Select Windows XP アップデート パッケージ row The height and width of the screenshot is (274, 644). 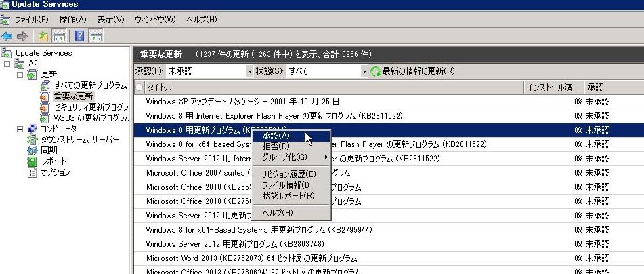point(389,102)
